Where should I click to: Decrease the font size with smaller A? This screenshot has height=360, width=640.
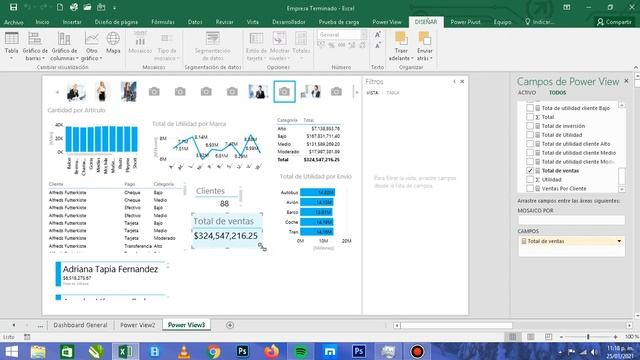pos(378,45)
